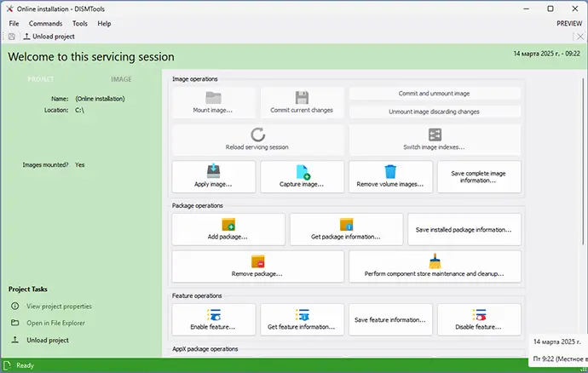The height and width of the screenshot is (373, 588).
Task: Close the toolbar panel with the X icon
Action: pos(580,37)
